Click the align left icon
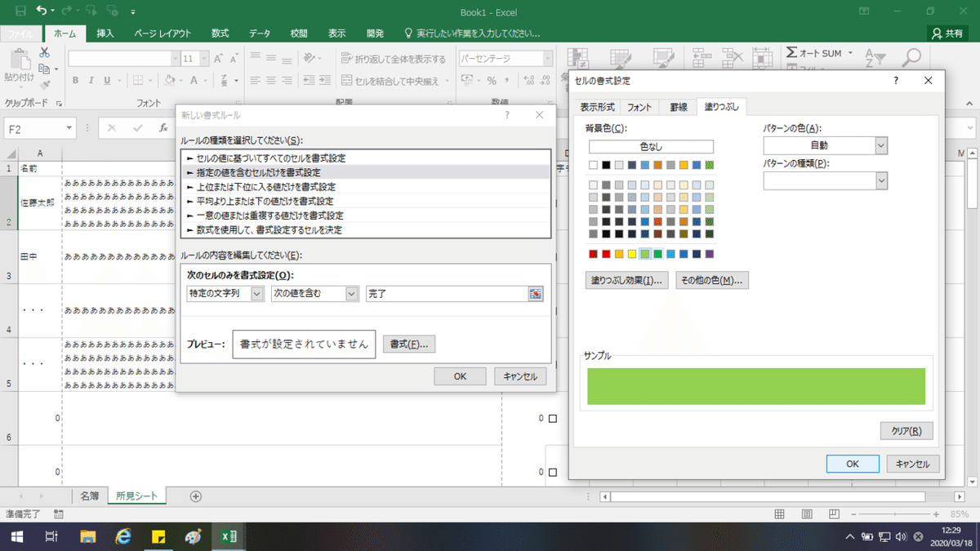Screen dimensions: 980x551 [x=255, y=81]
